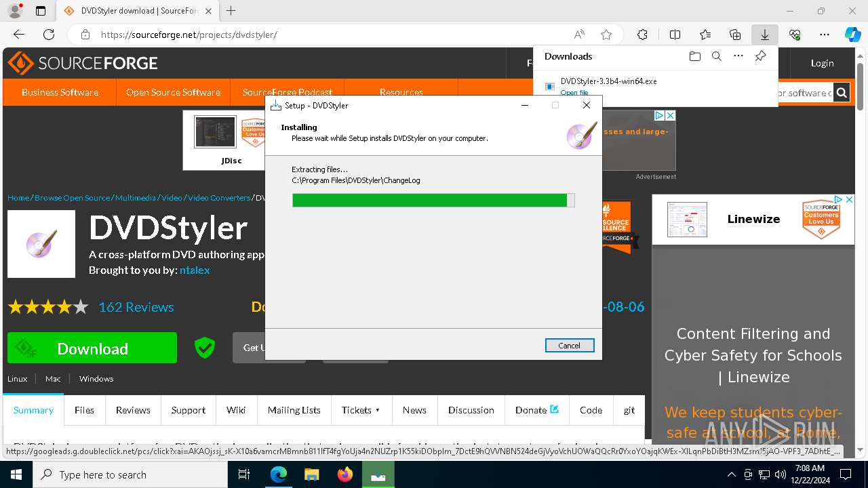Toggle Read aloud icon in address bar
Image resolution: width=868 pixels, height=488 pixels.
point(579,35)
